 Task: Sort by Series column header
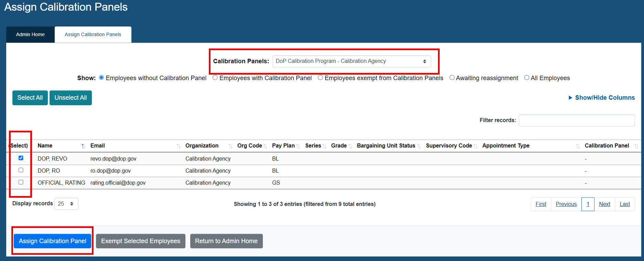pos(315,146)
